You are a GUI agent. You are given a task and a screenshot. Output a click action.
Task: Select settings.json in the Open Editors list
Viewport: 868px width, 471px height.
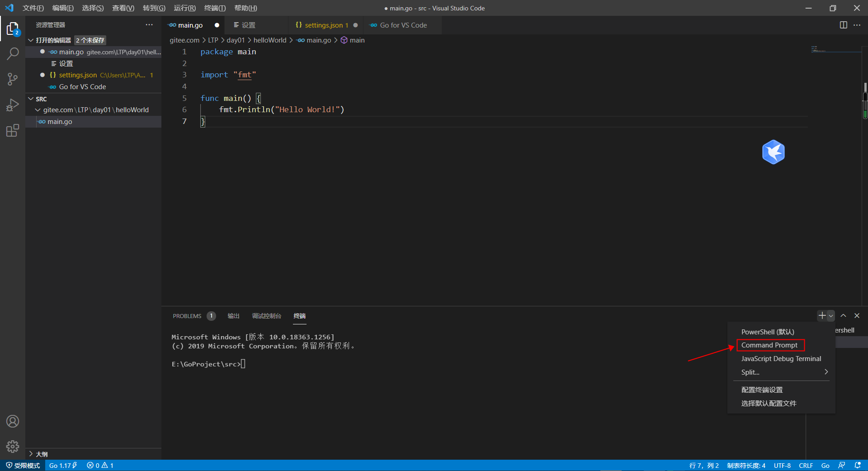point(94,75)
